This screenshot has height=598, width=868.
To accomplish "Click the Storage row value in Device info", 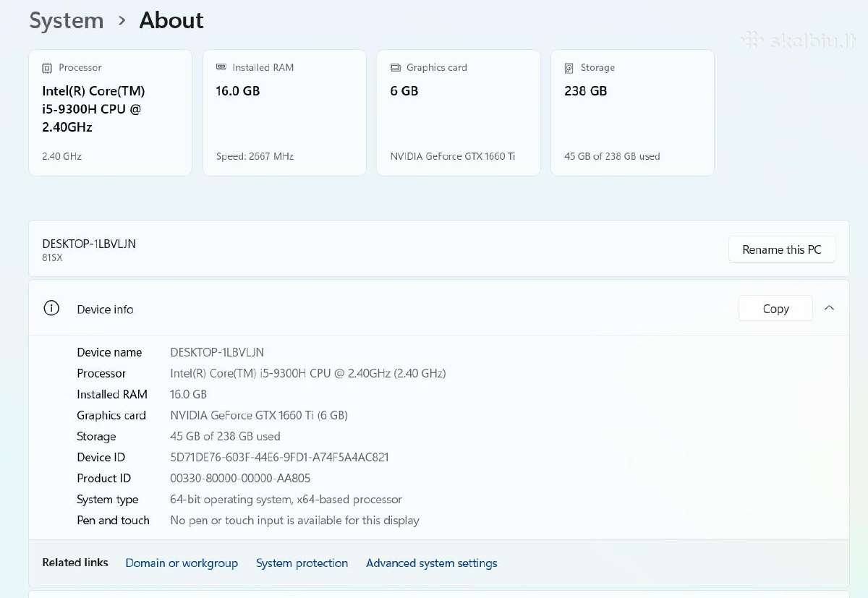I will (x=225, y=436).
